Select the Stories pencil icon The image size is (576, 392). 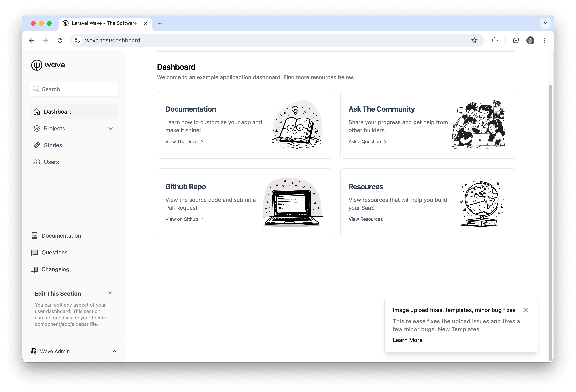point(37,145)
